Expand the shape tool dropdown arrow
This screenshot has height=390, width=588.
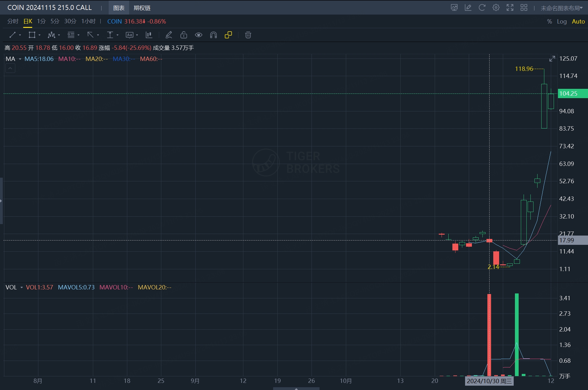(40, 35)
